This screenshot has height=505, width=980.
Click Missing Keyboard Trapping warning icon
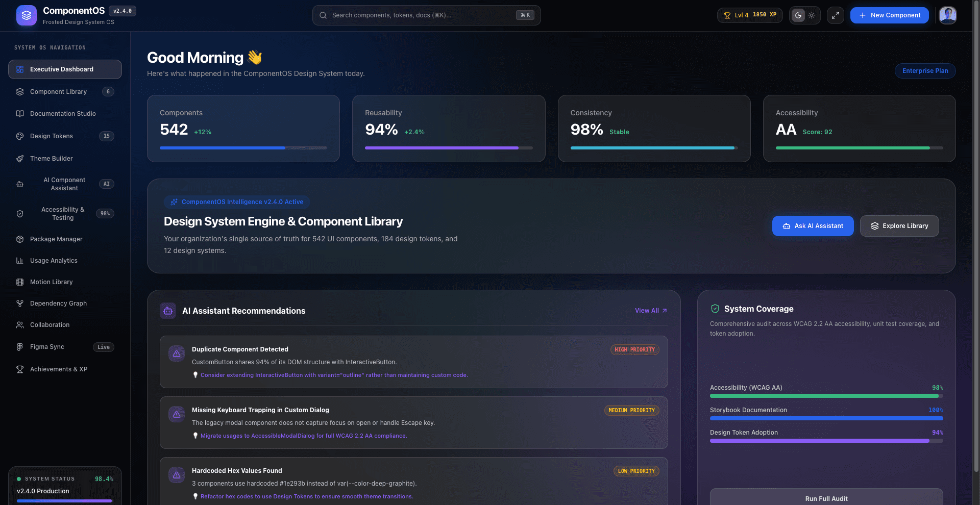[177, 414]
